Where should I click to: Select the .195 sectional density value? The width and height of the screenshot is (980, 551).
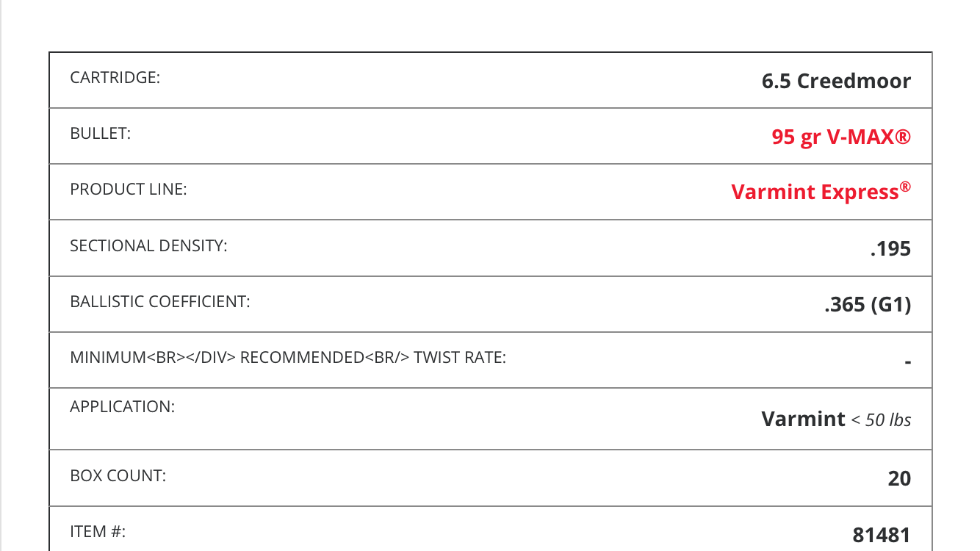pos(890,249)
